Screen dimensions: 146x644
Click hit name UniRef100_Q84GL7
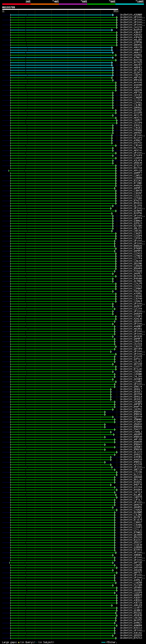pyautogui.click(x=131, y=389)
